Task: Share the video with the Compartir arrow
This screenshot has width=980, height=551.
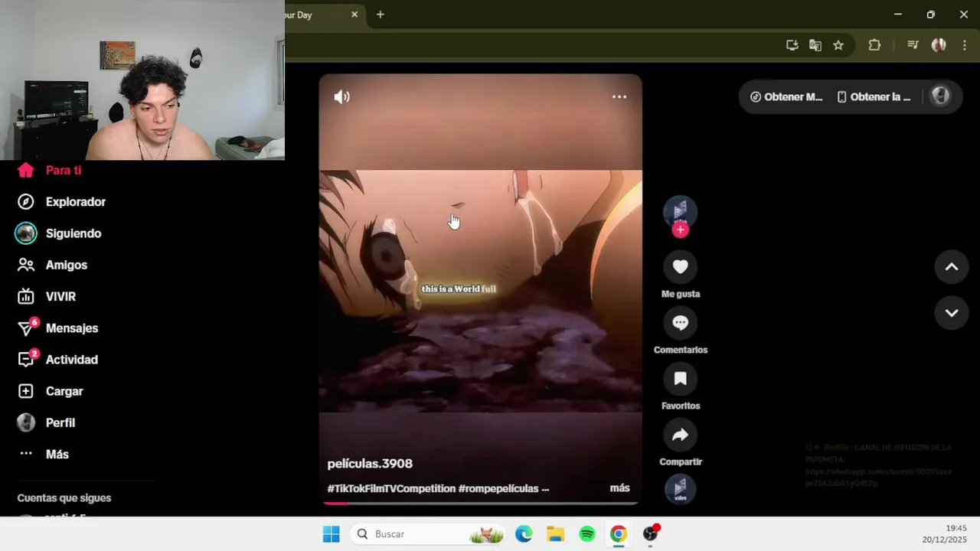Action: click(x=681, y=435)
